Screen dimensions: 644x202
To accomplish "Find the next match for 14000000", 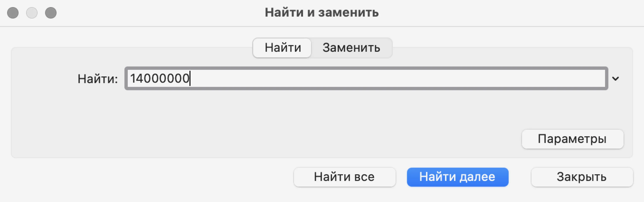I will (457, 177).
